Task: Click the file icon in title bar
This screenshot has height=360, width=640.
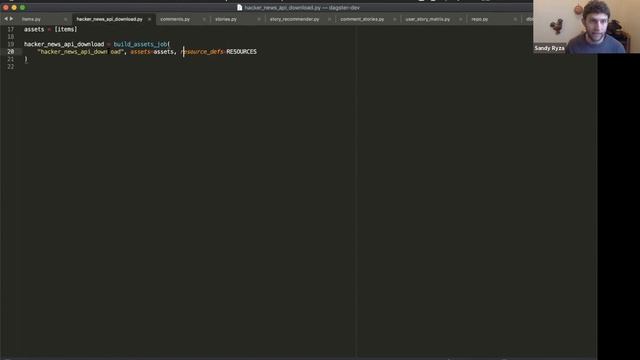Action: click(240, 7)
